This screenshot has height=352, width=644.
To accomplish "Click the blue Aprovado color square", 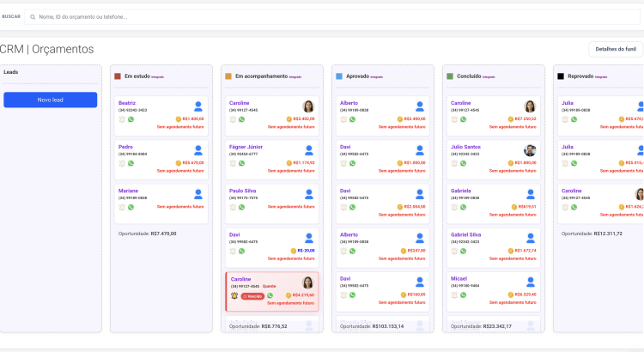I will pos(339,76).
